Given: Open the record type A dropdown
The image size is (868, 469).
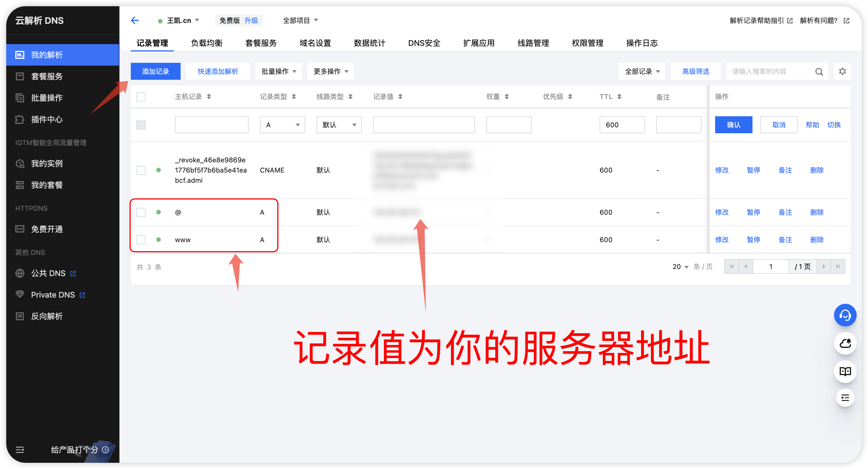Looking at the screenshot, I should pyautogui.click(x=282, y=125).
